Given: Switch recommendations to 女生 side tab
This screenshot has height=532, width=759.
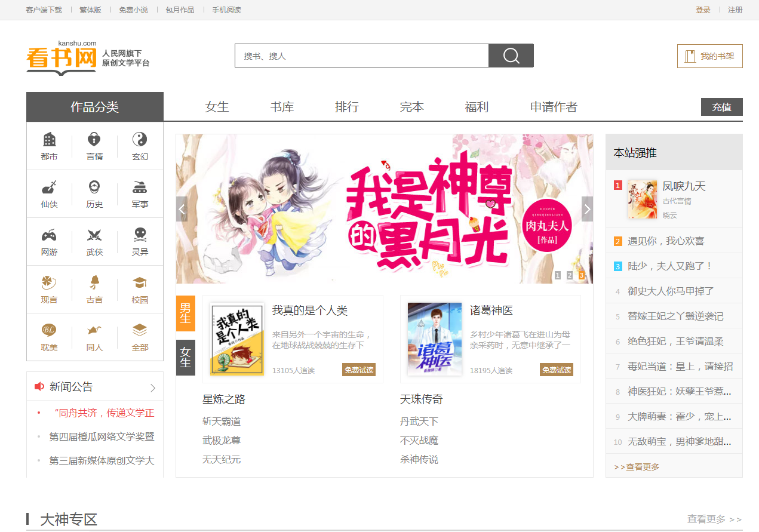Looking at the screenshot, I should tap(186, 357).
